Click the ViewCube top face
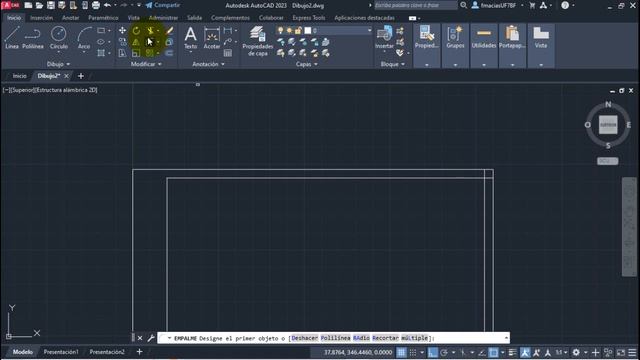 tap(608, 124)
